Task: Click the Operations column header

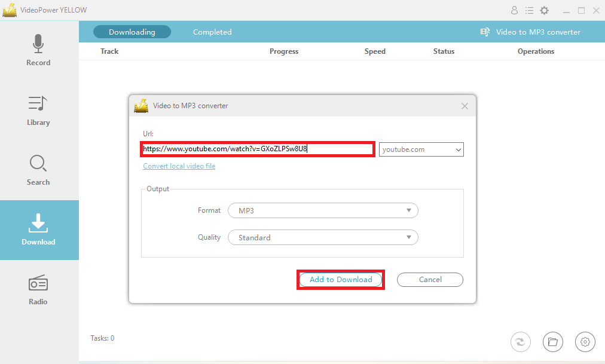Action: click(x=536, y=51)
